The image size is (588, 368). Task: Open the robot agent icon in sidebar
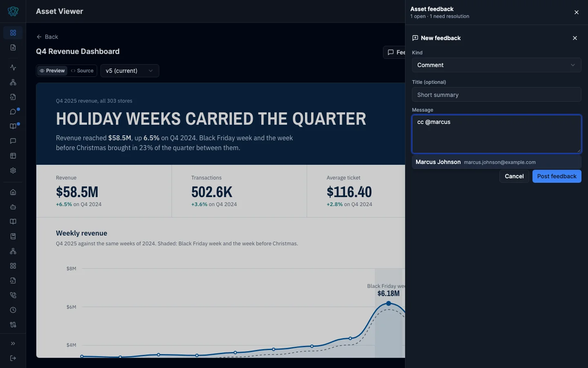(13, 207)
